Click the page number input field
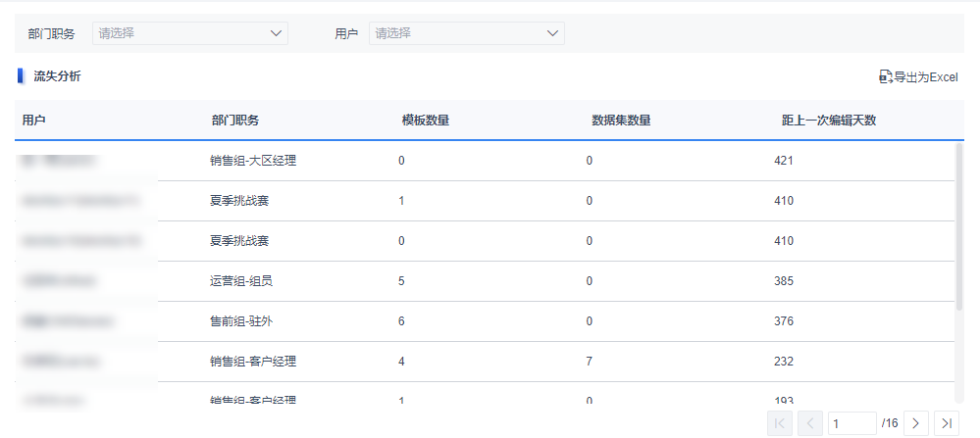The width and height of the screenshot is (980, 438). point(851,423)
